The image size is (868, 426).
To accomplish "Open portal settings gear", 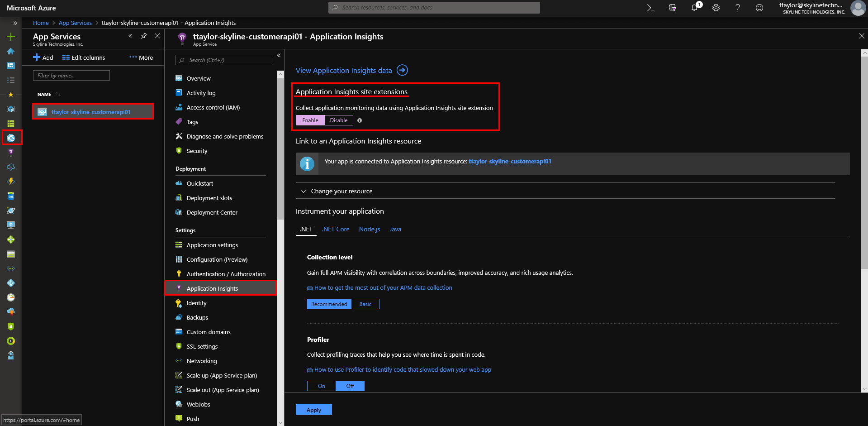I will coord(716,8).
